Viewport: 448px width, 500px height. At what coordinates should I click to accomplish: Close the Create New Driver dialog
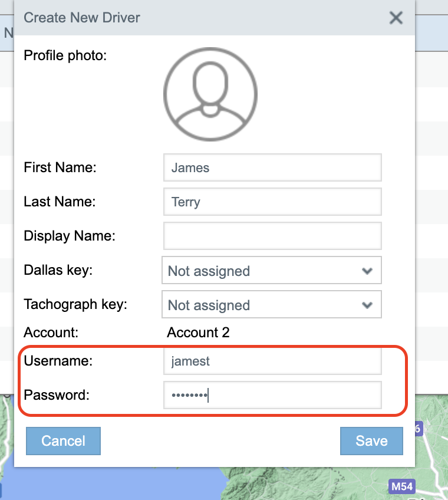coord(396,18)
